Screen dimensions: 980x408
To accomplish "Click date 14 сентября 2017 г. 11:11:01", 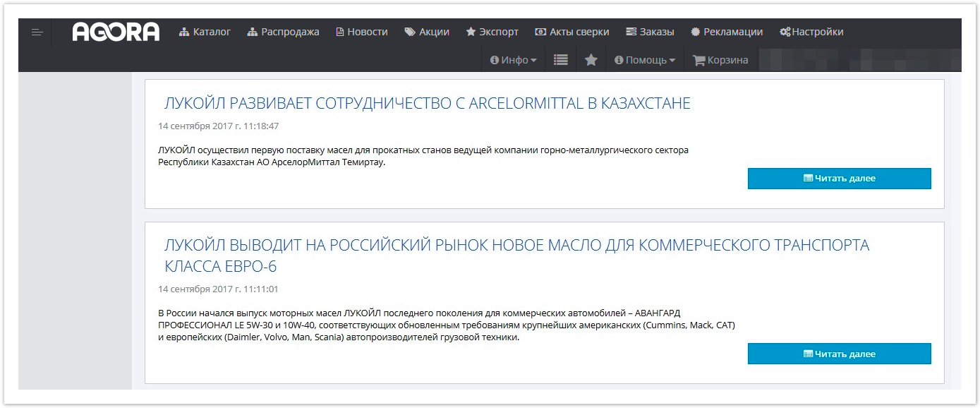I will pyautogui.click(x=218, y=289).
